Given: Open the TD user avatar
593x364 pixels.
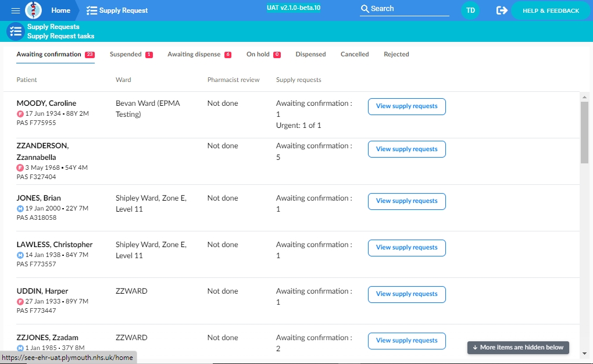Looking at the screenshot, I should [x=470, y=10].
